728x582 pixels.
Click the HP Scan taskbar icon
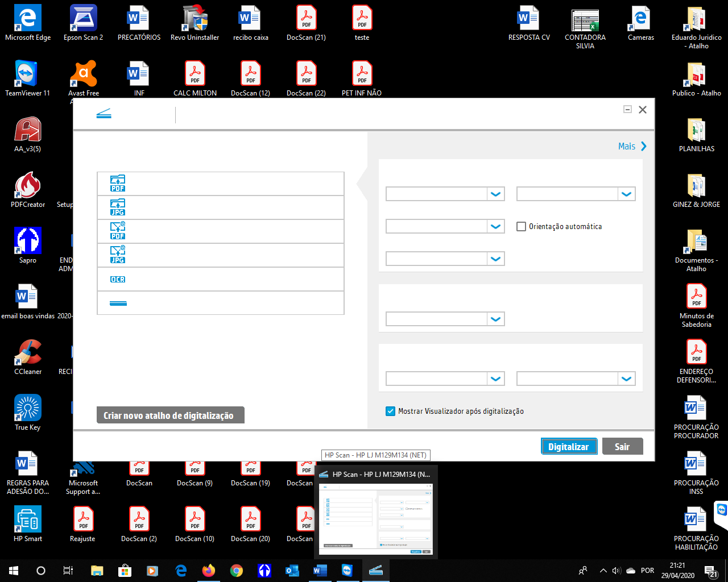(376, 570)
